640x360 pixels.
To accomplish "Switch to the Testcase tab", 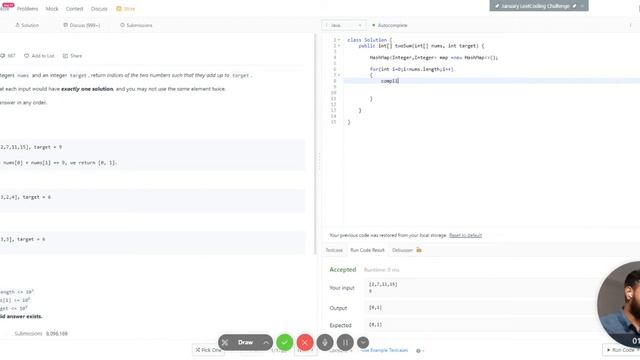I will pos(334,250).
